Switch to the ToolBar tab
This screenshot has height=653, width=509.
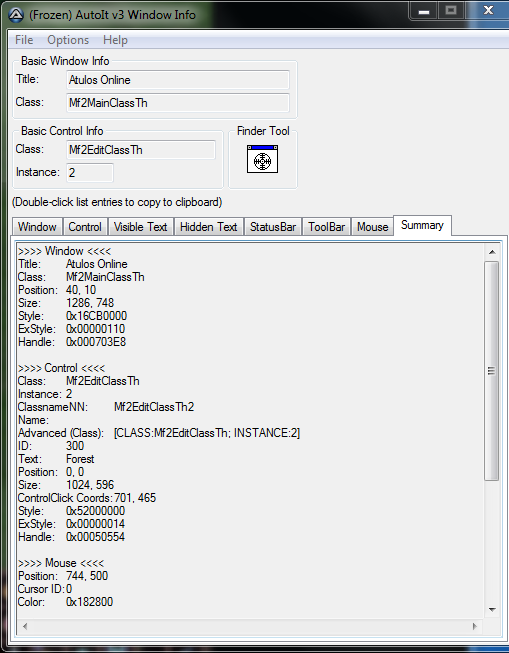point(327,227)
